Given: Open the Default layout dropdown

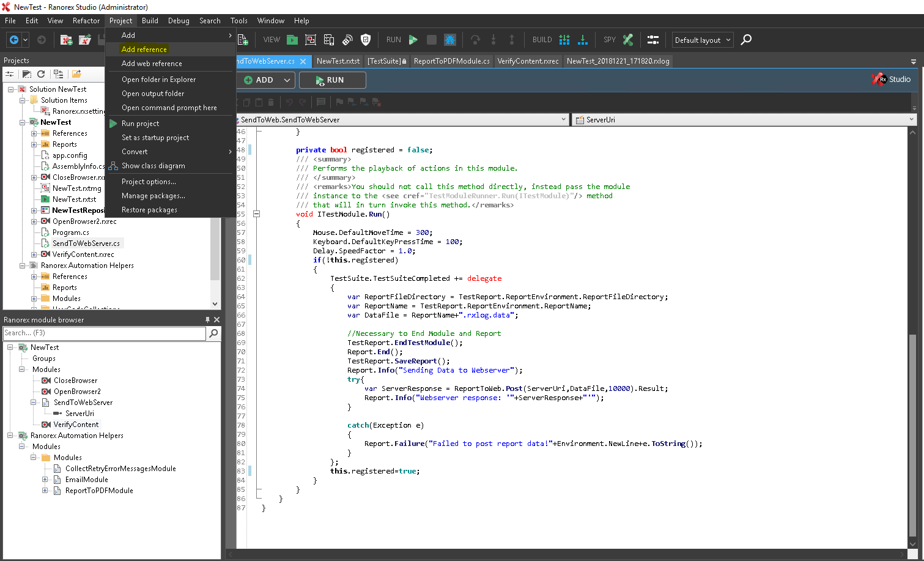Looking at the screenshot, I should (x=703, y=40).
